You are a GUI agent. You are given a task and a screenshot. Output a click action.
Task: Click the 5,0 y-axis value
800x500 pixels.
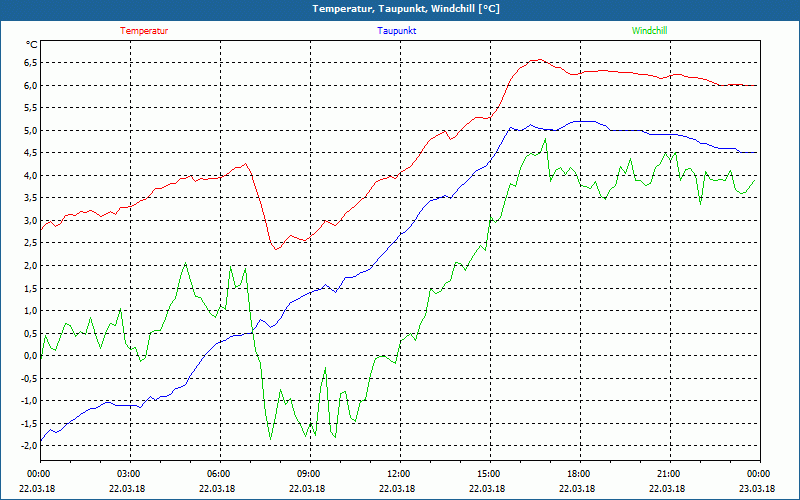click(31, 130)
